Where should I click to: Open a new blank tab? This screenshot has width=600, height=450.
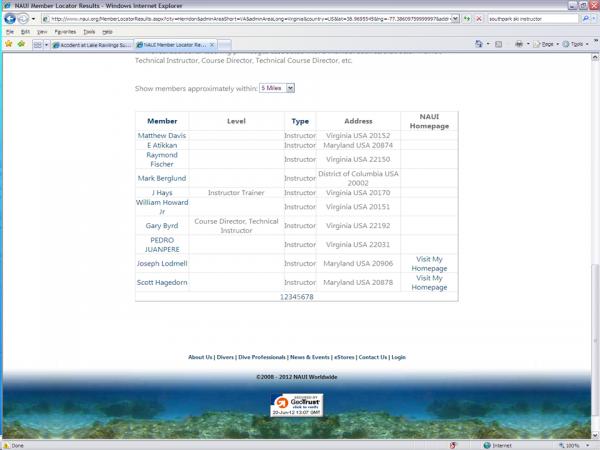pyautogui.click(x=225, y=45)
